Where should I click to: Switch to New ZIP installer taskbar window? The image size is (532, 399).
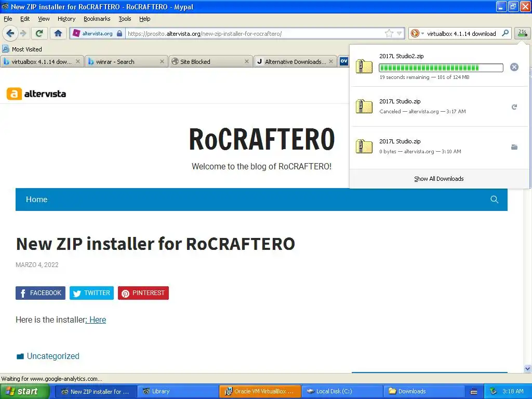pos(96,391)
